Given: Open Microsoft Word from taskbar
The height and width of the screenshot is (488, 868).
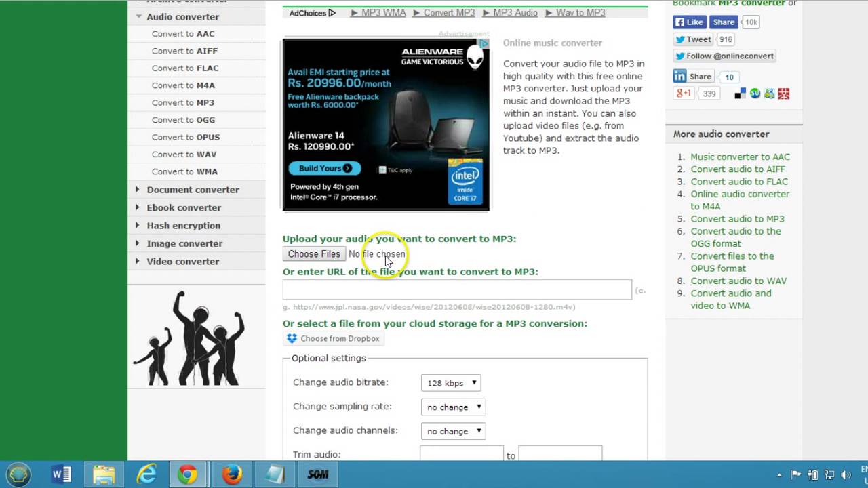Looking at the screenshot, I should pyautogui.click(x=62, y=474).
